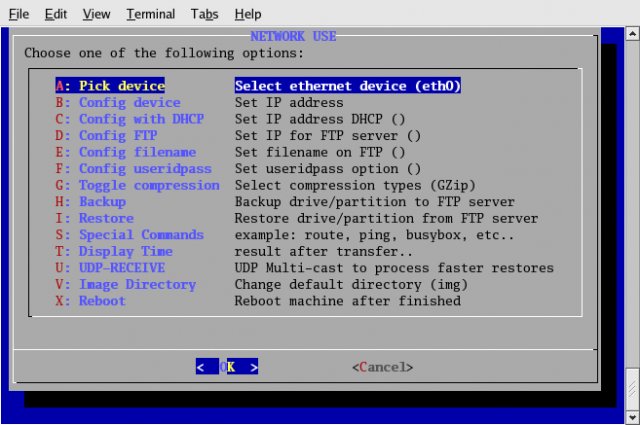Open the Help menu
The height and width of the screenshot is (425, 640).
click(247, 14)
